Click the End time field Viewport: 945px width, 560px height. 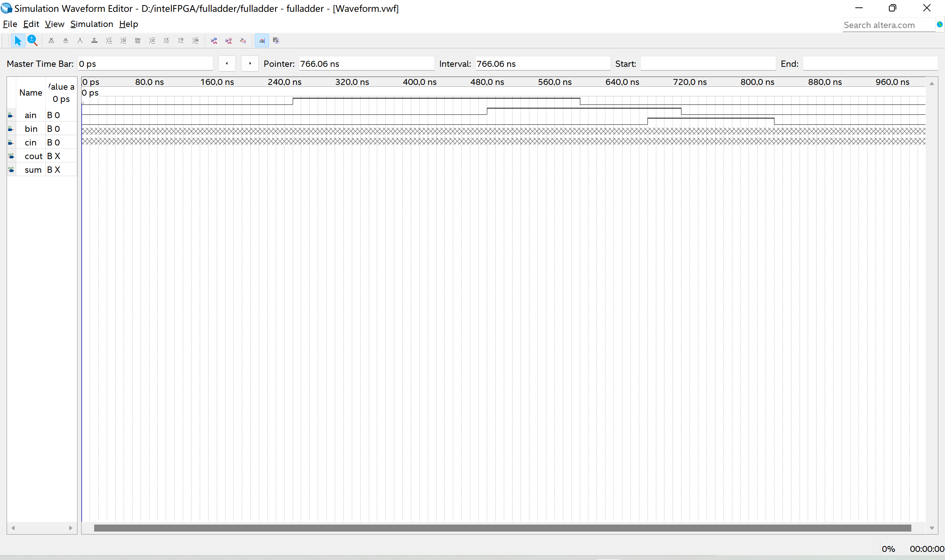click(870, 64)
